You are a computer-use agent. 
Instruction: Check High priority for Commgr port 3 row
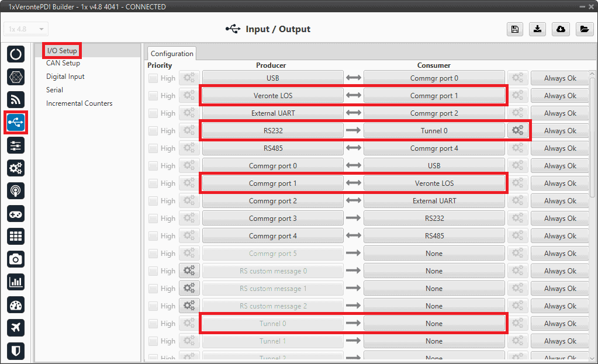[x=153, y=219]
